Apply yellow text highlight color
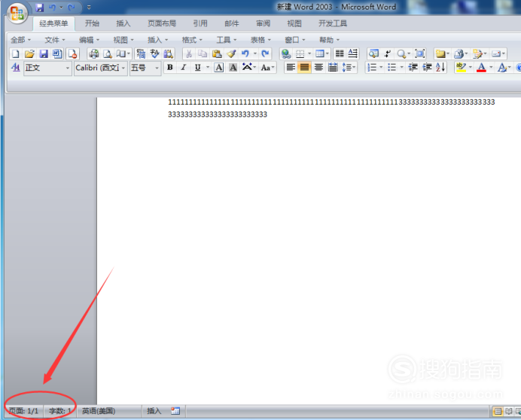Viewport: 521px width, 420px height. [x=461, y=68]
